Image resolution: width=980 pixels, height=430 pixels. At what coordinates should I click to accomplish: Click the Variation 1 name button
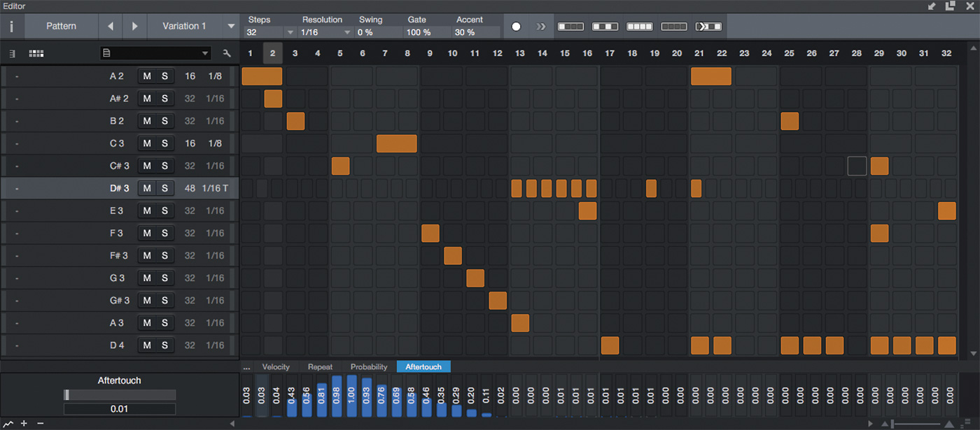(x=185, y=27)
